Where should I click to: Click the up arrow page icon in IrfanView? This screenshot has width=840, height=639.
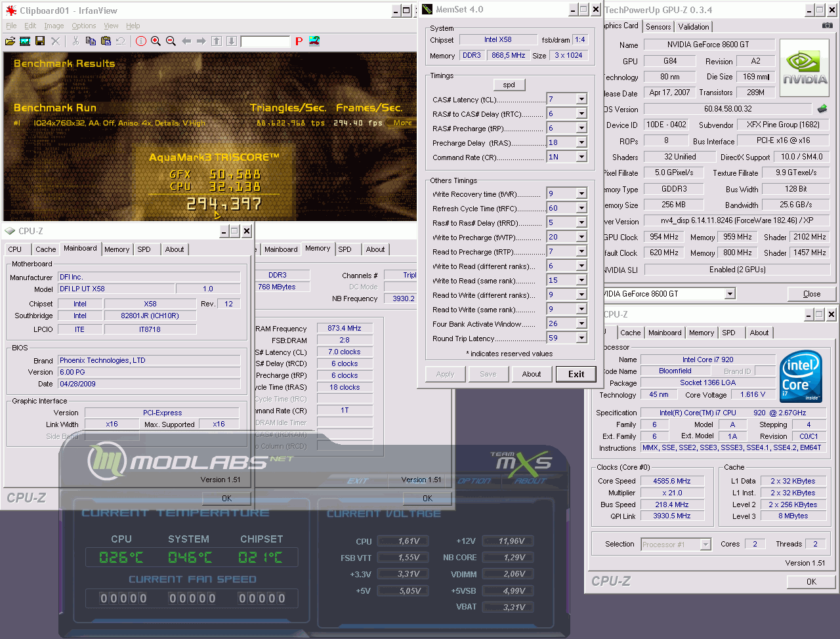217,41
